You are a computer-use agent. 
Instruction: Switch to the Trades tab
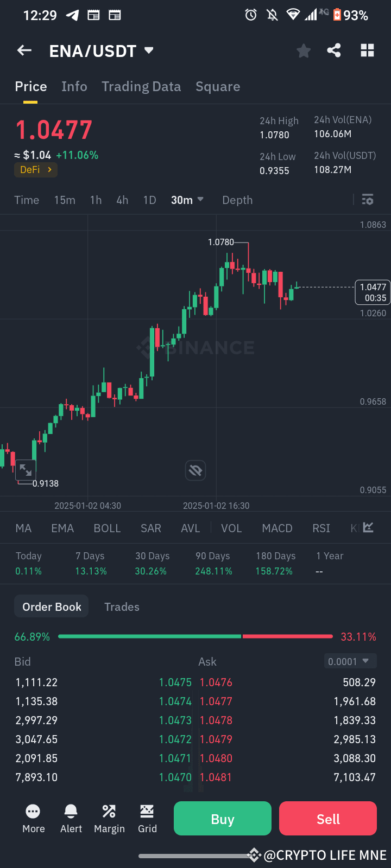click(122, 607)
